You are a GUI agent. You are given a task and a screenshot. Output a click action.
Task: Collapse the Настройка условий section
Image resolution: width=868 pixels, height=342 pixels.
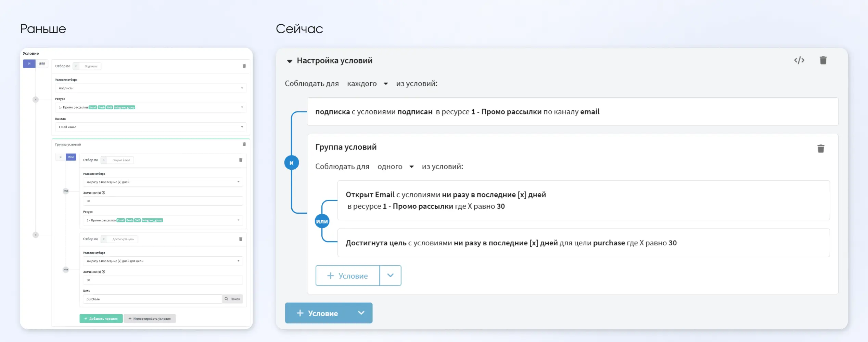[x=290, y=61]
